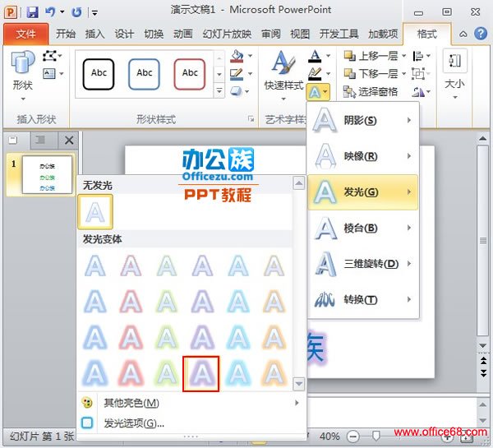493x448 pixels.
Task: Open the 棱台(B) bevel submenu
Action: pyautogui.click(x=363, y=228)
